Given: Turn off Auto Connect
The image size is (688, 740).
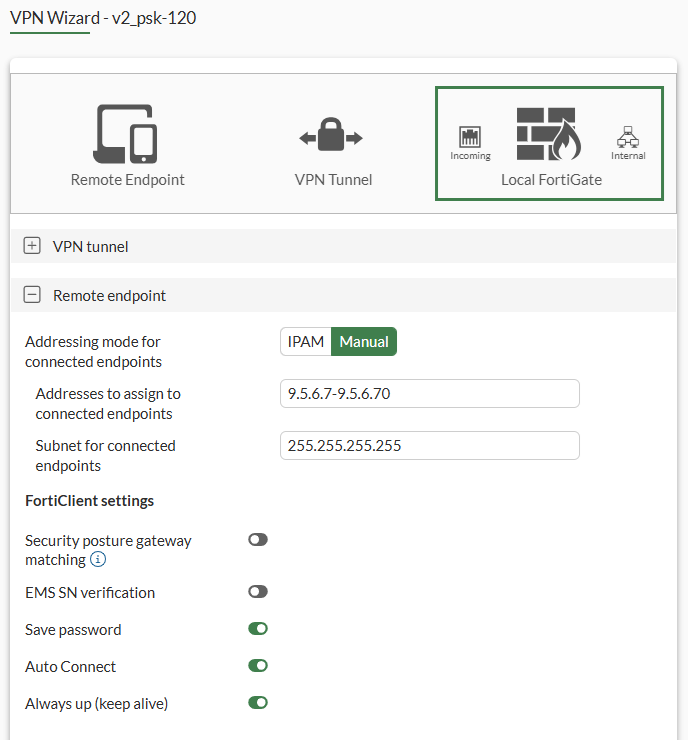Looking at the screenshot, I should (258, 666).
